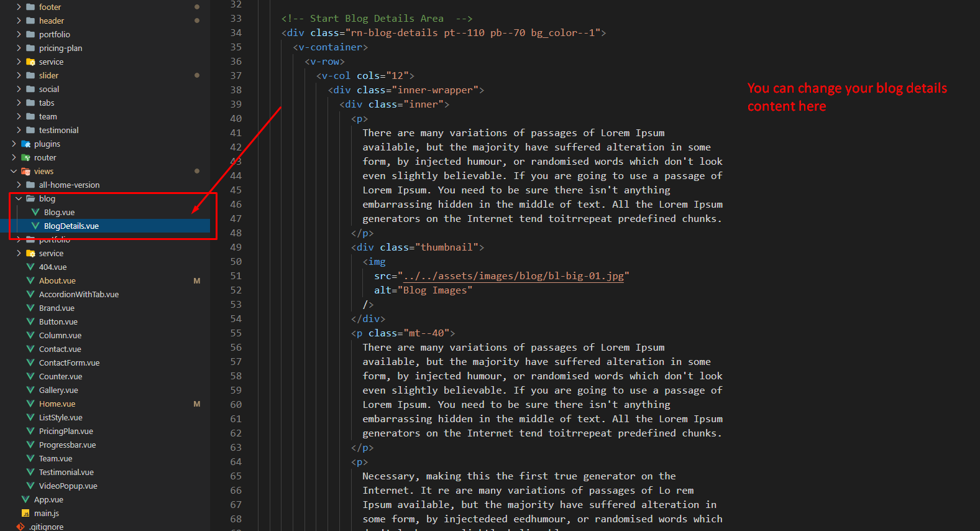Expand the pricing-plan folder chevron
Screen dimensions: 980x531
click(19, 48)
